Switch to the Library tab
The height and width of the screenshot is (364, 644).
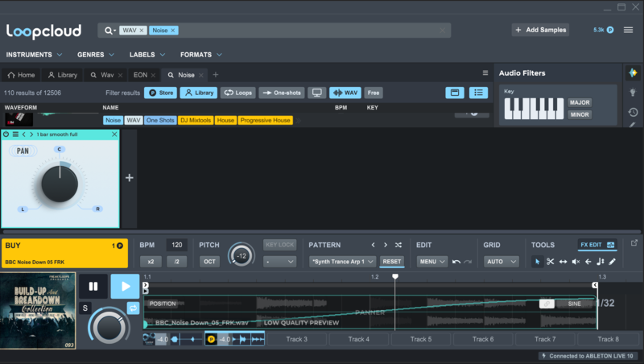[62, 75]
